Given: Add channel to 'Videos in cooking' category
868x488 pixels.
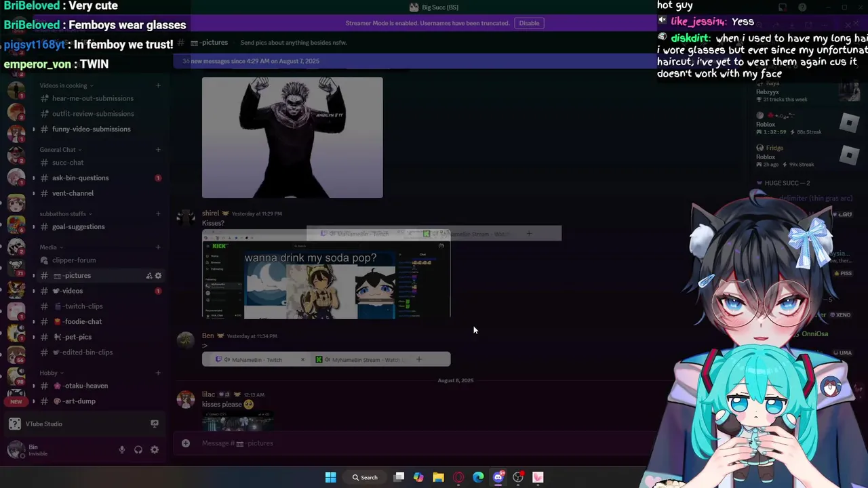Looking at the screenshot, I should click(158, 85).
